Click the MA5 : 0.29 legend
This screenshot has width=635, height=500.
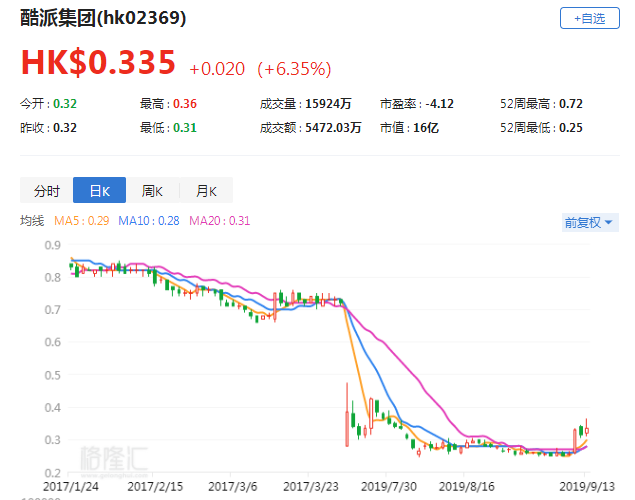82,221
